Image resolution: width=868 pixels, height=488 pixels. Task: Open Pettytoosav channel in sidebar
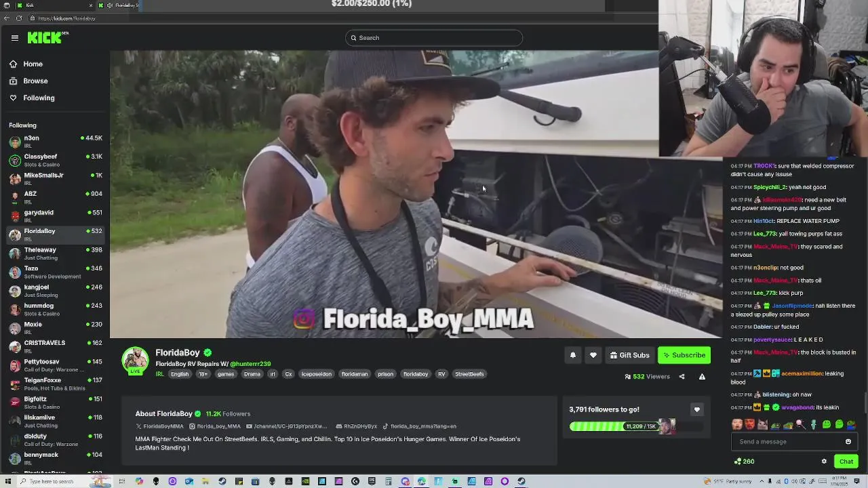coord(55,365)
